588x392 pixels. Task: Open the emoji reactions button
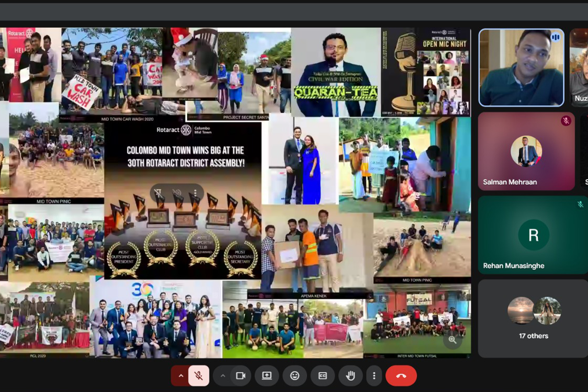tap(295, 375)
